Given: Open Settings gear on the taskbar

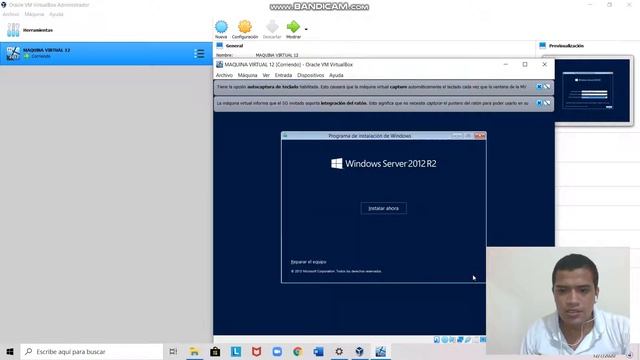Looking at the screenshot, I should click(339, 351).
